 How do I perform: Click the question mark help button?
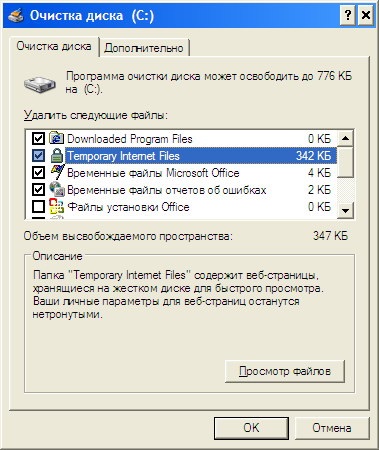pyautogui.click(x=348, y=15)
